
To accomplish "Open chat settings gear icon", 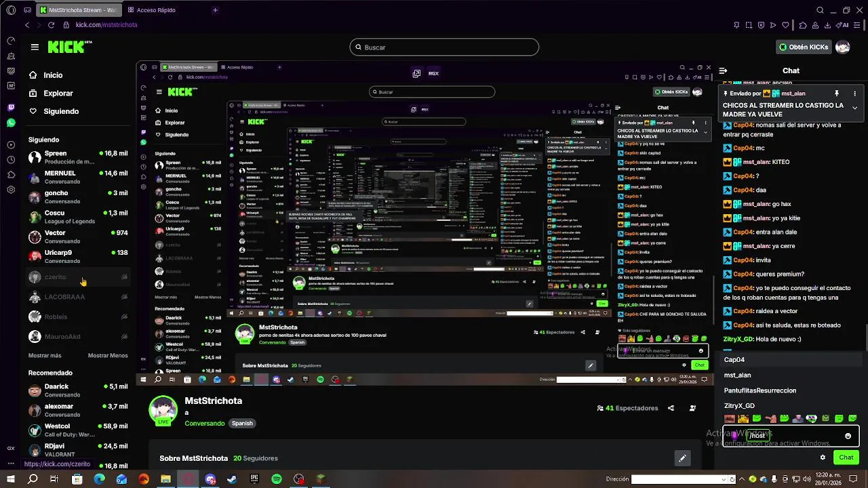I will tap(823, 457).
